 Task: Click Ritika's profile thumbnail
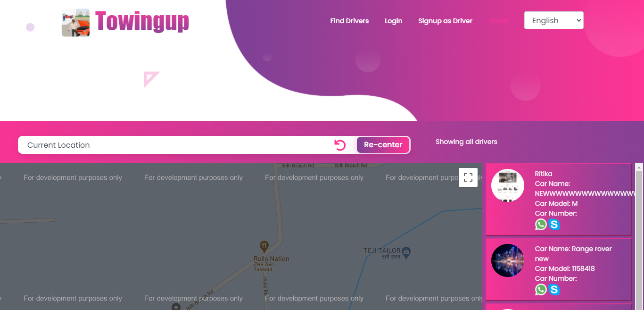click(x=508, y=185)
